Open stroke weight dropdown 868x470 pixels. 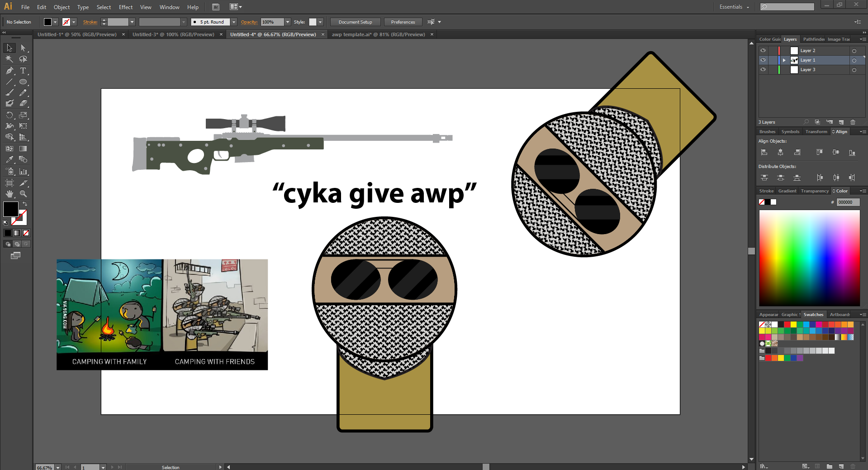point(132,22)
